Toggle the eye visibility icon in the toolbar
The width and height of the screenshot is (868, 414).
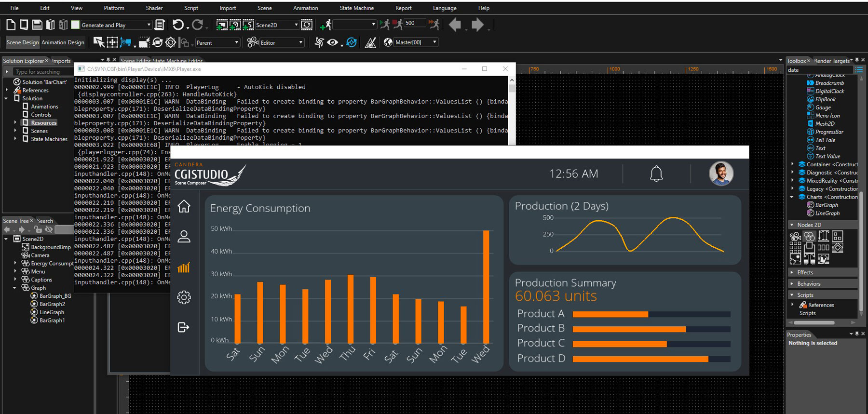(x=332, y=42)
